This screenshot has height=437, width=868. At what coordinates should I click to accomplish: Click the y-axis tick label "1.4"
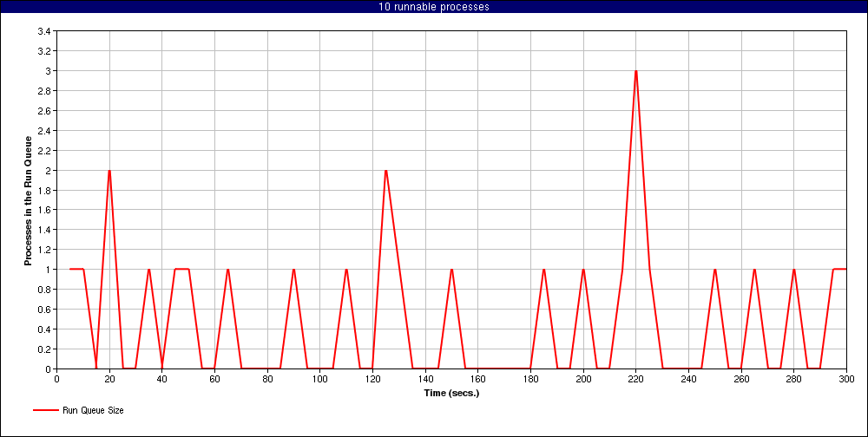coord(43,230)
